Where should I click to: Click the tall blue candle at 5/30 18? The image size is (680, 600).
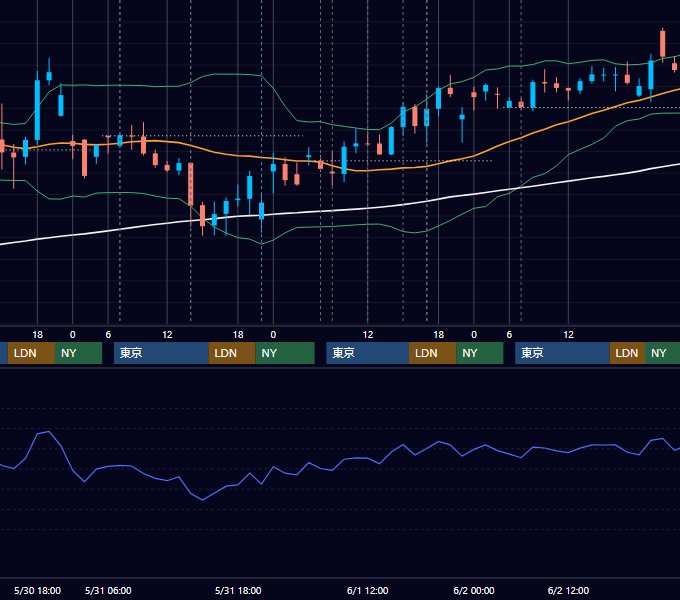click(x=37, y=109)
